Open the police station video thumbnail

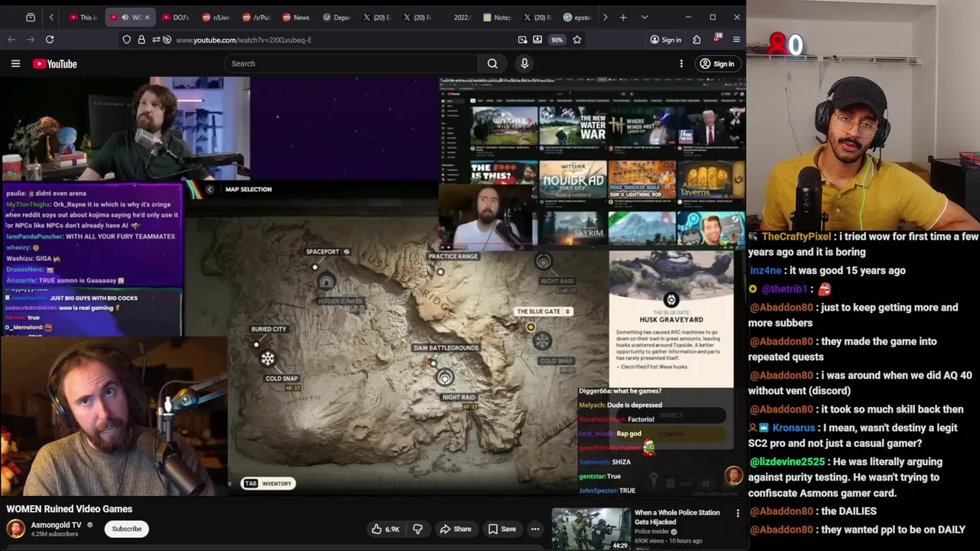pos(591,529)
